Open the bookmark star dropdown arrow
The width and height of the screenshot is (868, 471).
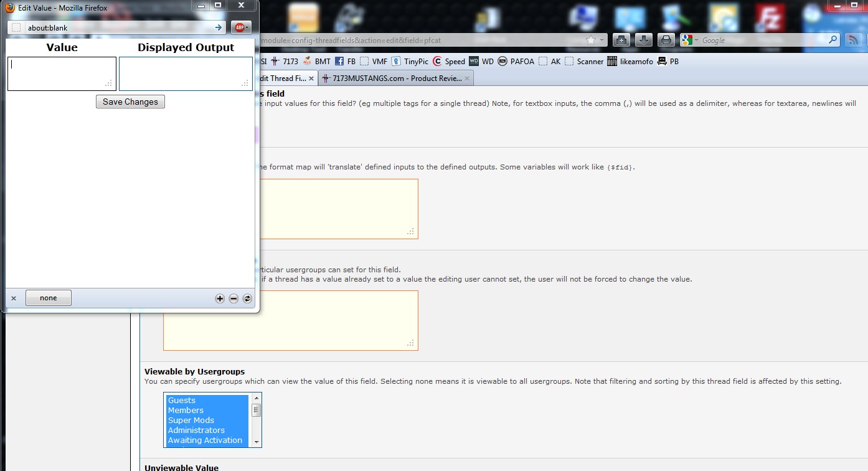[x=601, y=40]
